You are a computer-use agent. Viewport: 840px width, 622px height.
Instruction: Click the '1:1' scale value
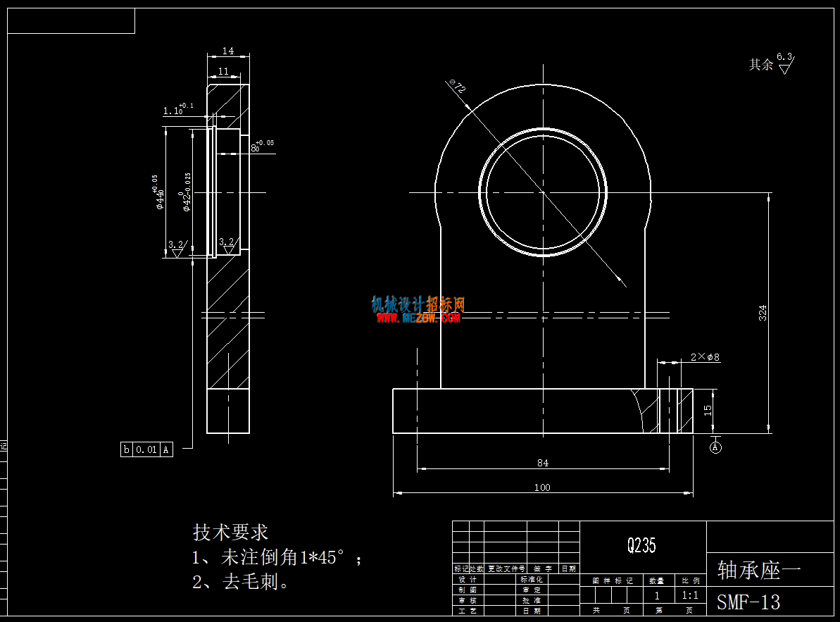(690, 595)
